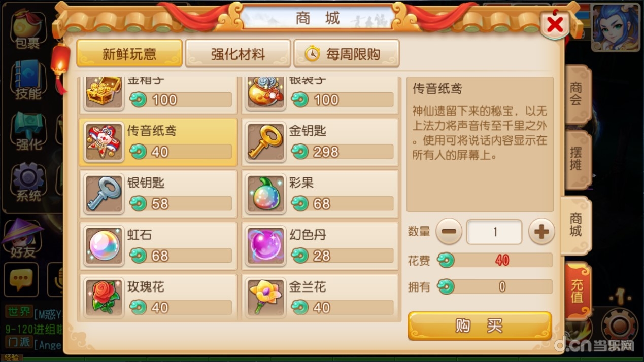The image size is (644, 362).
Task: Select the 幻色丹 purple orb item
Action: click(x=320, y=246)
